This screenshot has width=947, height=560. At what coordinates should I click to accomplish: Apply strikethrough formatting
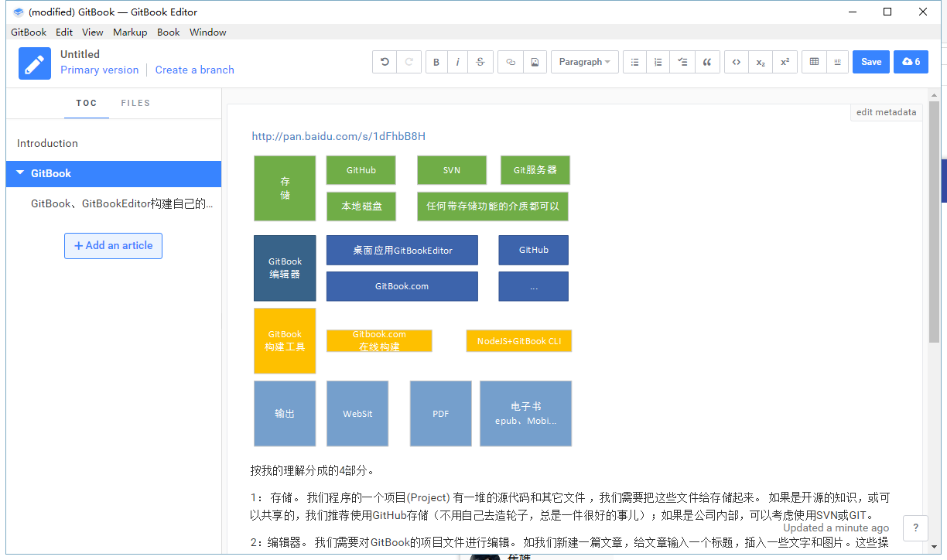tap(480, 62)
